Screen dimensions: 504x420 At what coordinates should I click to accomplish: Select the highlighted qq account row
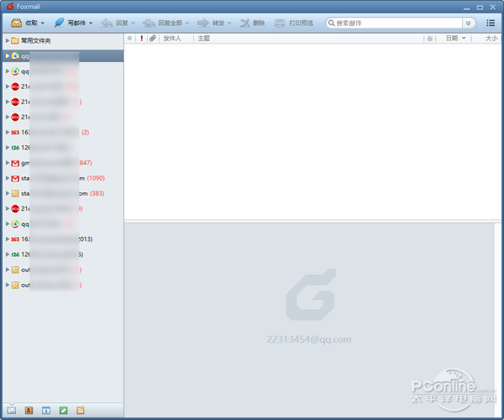[x=63, y=56]
